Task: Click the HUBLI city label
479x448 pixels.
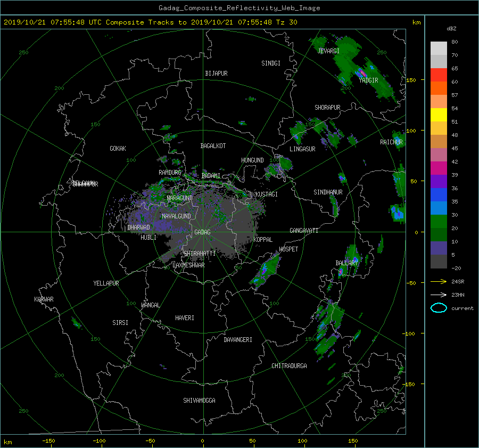Action: (x=148, y=238)
